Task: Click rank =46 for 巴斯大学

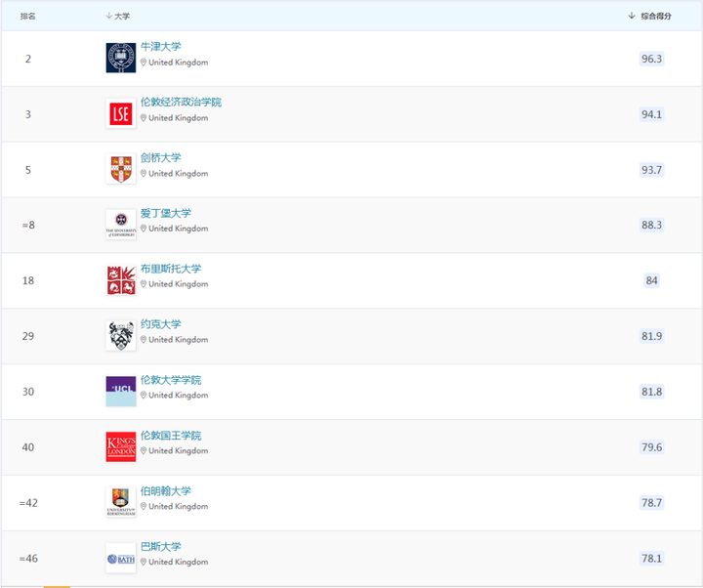Action: click(x=28, y=559)
